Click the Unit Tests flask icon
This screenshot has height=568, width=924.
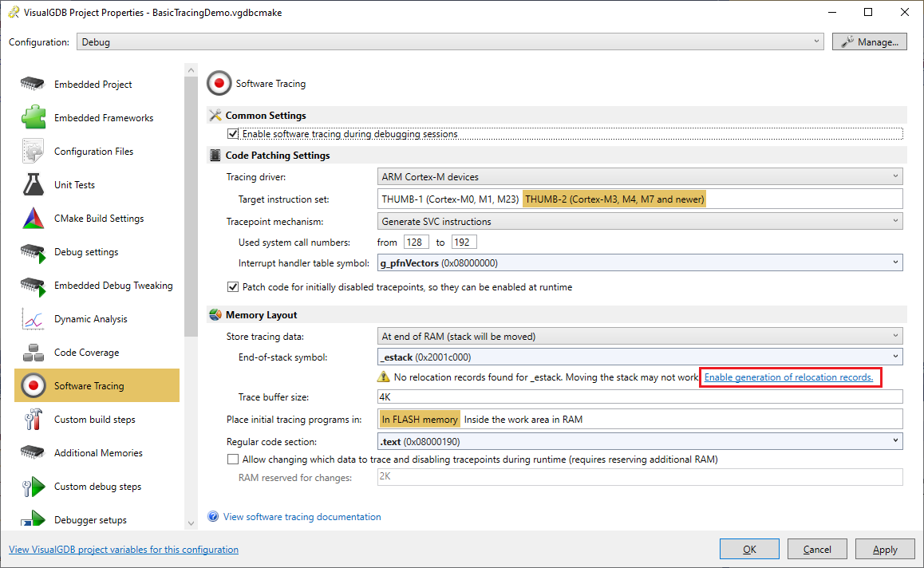[33, 184]
